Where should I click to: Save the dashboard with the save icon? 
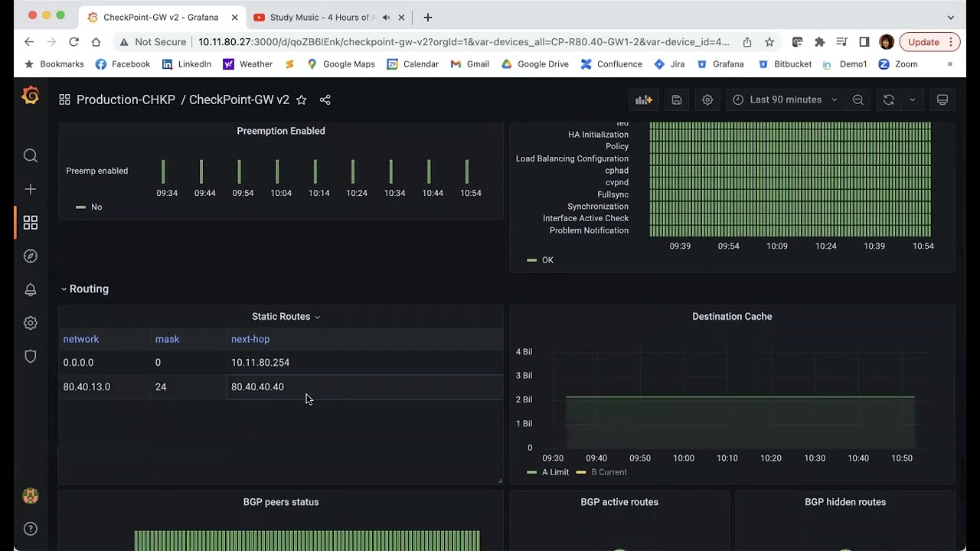point(677,99)
